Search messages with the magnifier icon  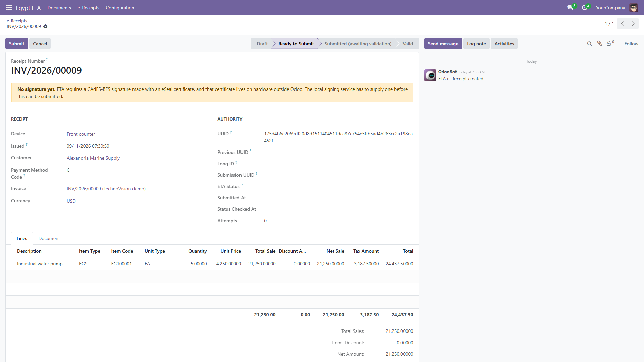tap(589, 44)
